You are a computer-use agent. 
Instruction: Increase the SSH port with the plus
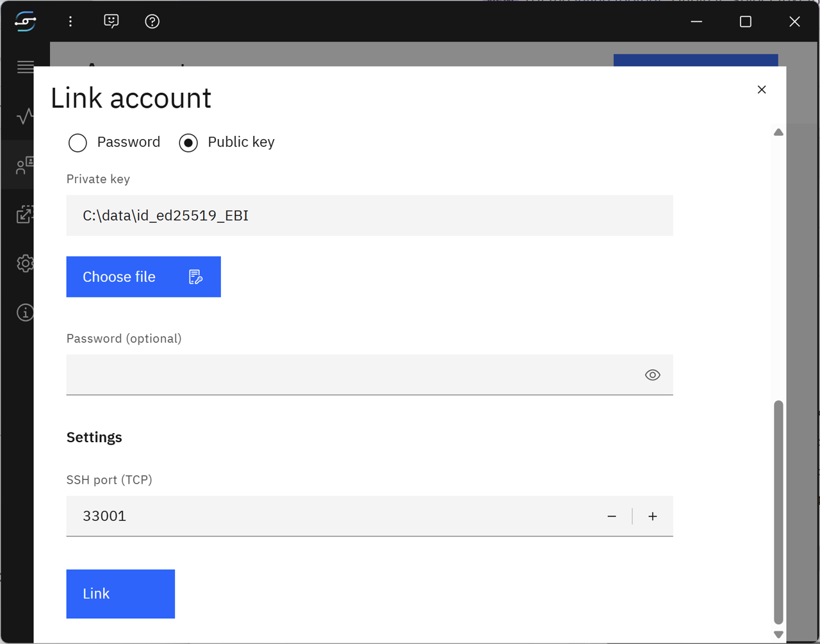click(x=653, y=516)
